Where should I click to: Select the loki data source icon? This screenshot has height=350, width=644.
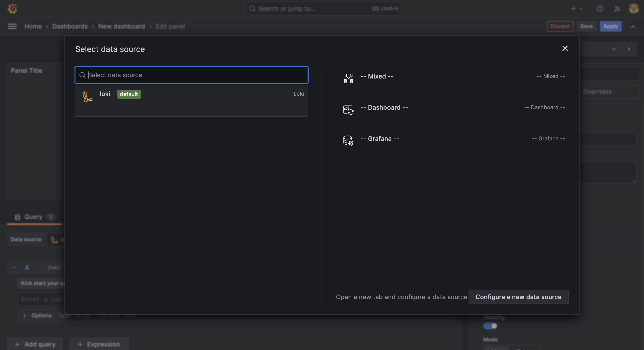click(87, 96)
